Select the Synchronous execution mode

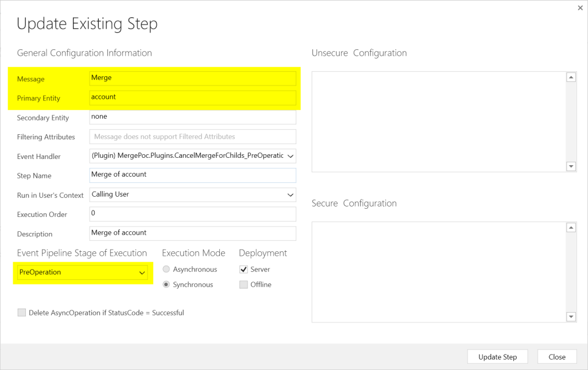167,285
